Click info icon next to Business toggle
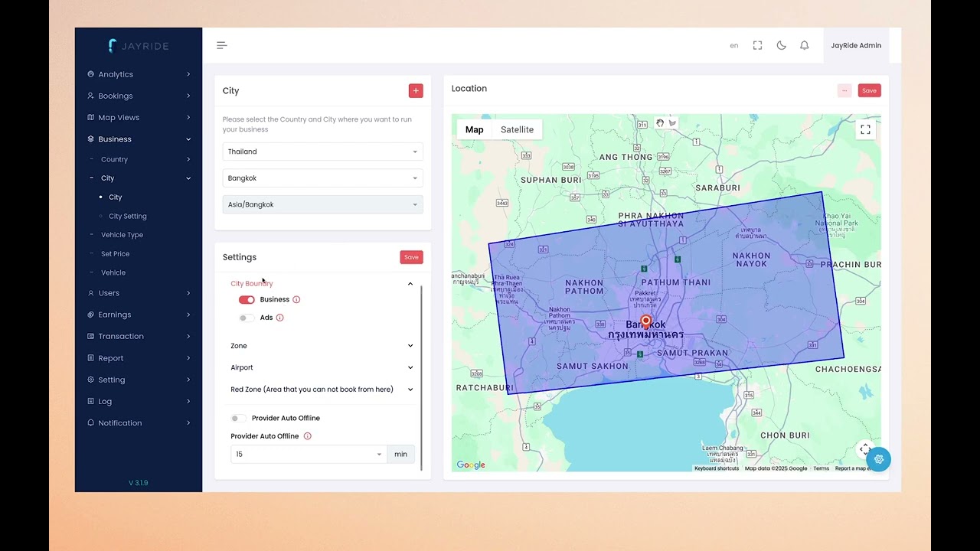The width and height of the screenshot is (980, 551). coord(296,299)
